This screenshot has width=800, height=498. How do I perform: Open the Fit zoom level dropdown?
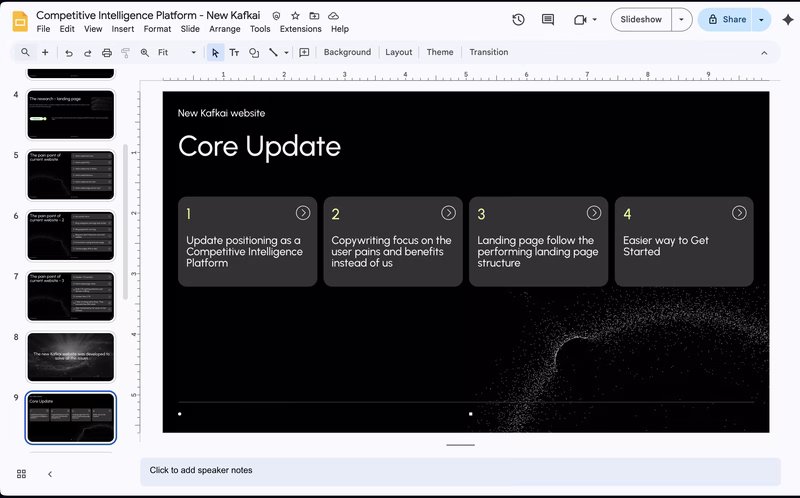177,53
